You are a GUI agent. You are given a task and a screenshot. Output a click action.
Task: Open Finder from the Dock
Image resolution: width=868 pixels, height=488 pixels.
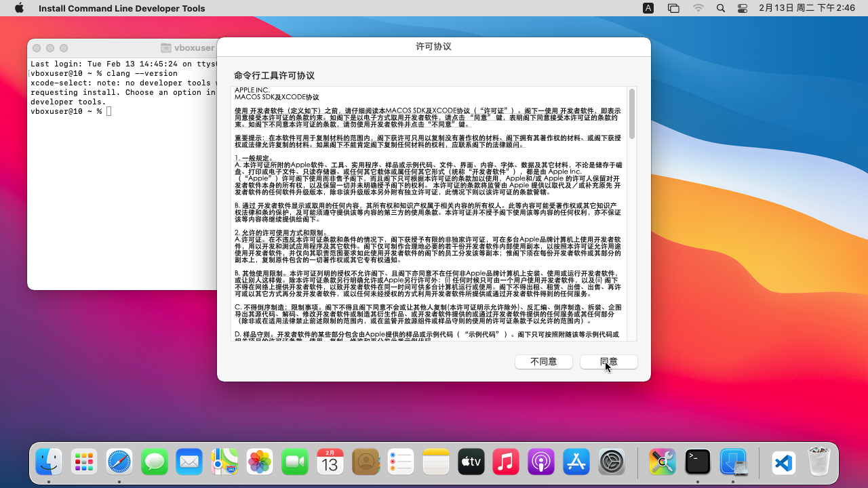click(x=49, y=462)
